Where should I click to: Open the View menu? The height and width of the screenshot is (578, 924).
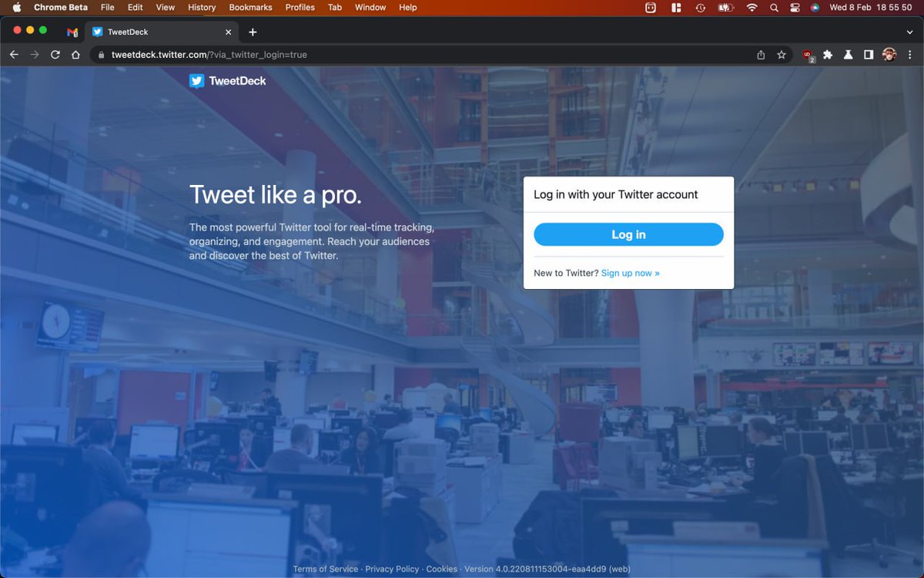[x=166, y=8]
